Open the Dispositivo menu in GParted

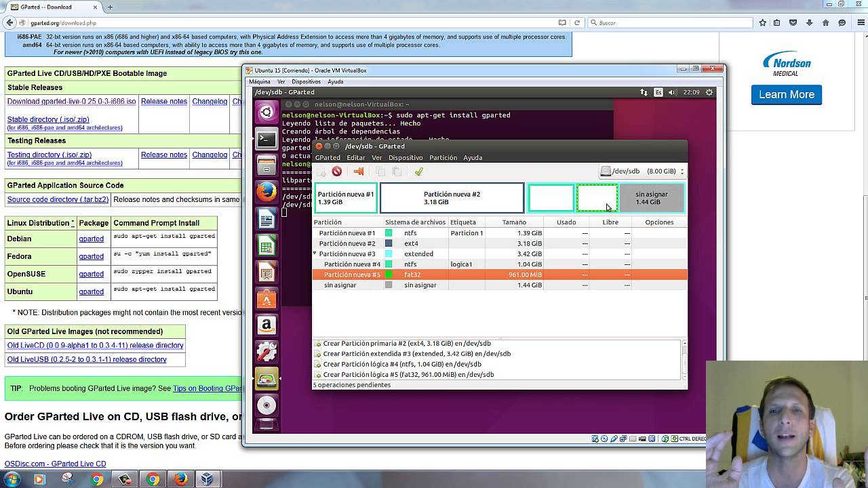click(x=406, y=157)
